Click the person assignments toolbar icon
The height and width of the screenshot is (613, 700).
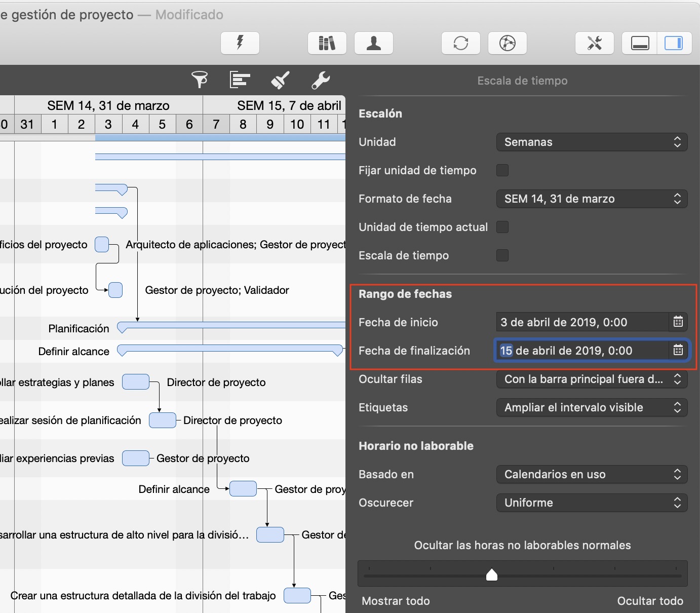pyautogui.click(x=373, y=43)
